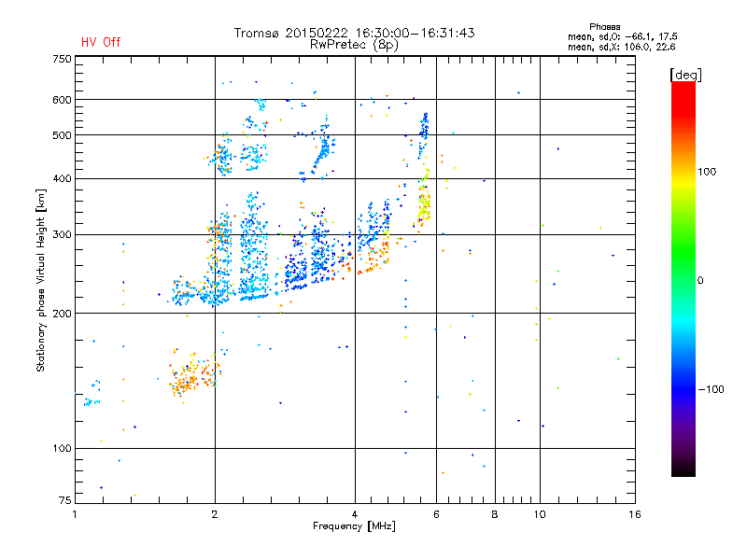Click the x-axis '6' tick label
The height and width of the screenshot is (560, 747).
pyautogui.click(x=436, y=514)
